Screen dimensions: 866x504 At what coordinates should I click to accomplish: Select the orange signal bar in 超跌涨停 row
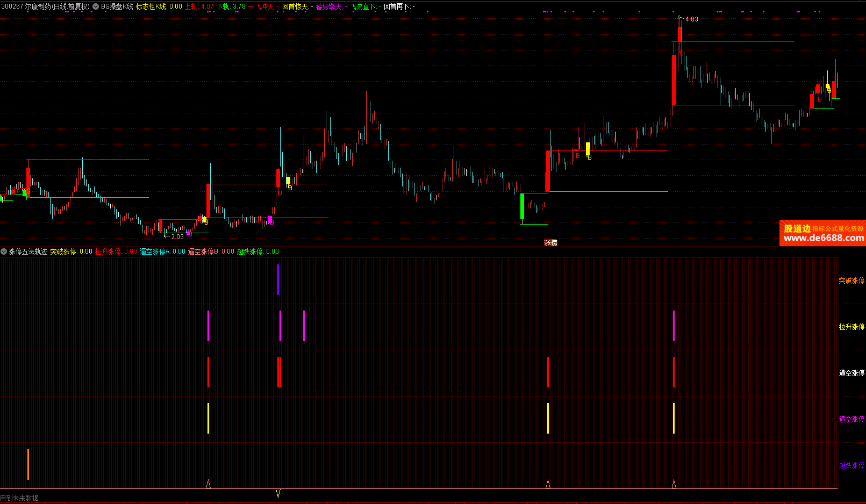tap(28, 464)
